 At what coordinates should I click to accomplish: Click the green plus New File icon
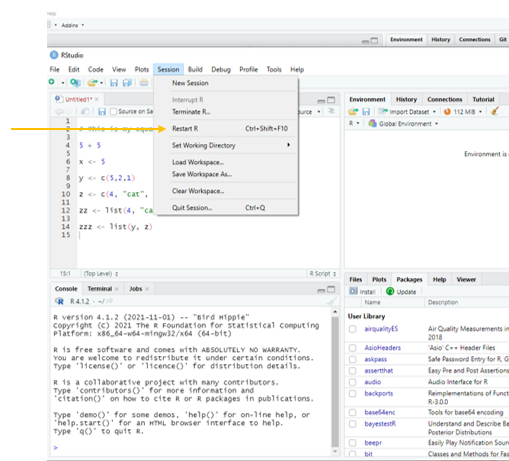click(52, 82)
